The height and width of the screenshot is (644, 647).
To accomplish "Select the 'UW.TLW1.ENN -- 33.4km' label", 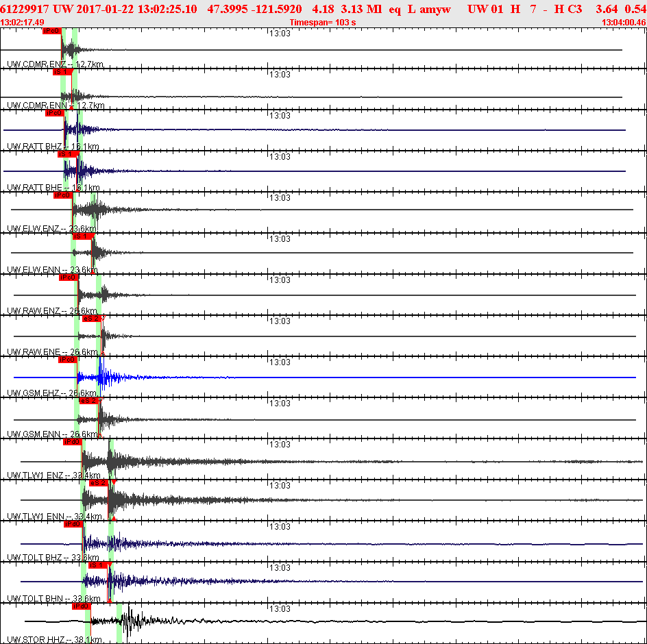I will (x=55, y=517).
